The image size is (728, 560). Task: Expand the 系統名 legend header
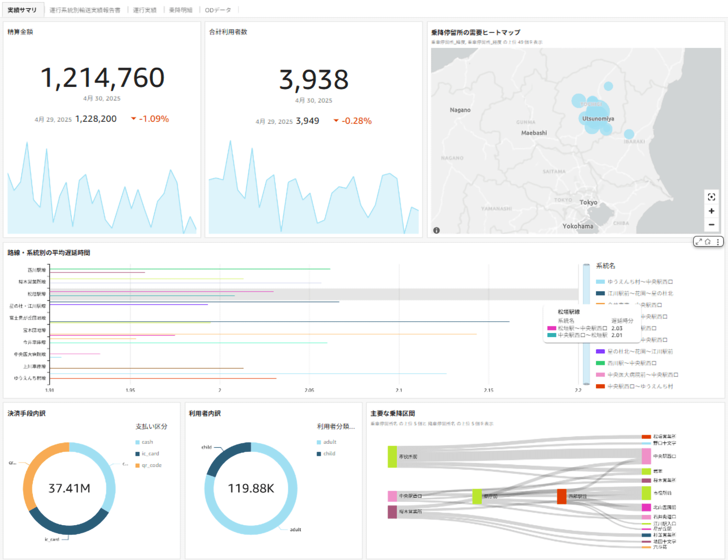coord(605,266)
